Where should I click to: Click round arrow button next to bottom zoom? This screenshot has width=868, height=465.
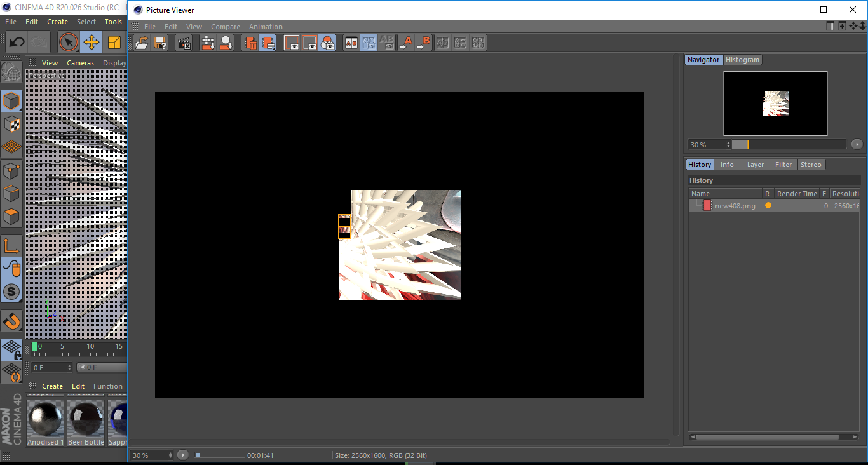[x=183, y=455]
